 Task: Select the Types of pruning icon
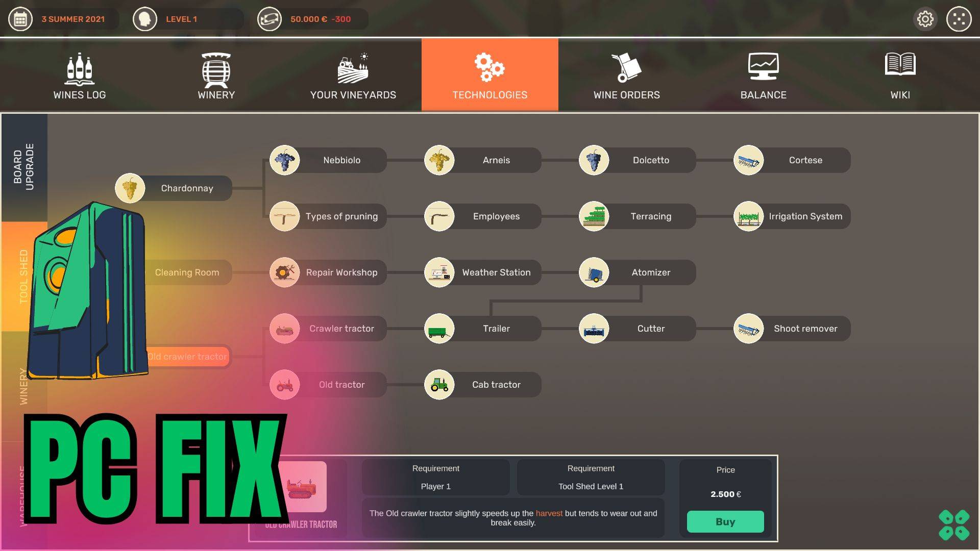(x=284, y=216)
